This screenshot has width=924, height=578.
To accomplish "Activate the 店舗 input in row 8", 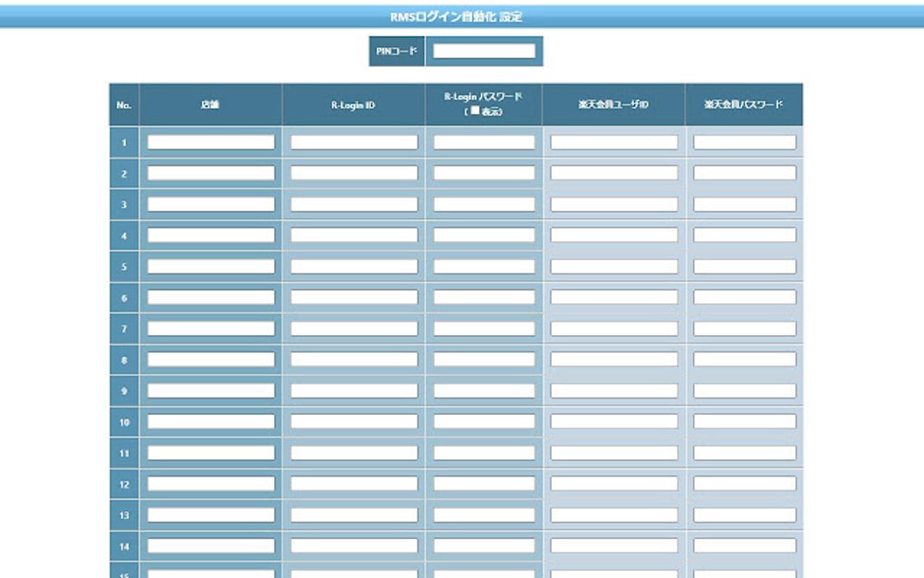I will tap(211, 360).
